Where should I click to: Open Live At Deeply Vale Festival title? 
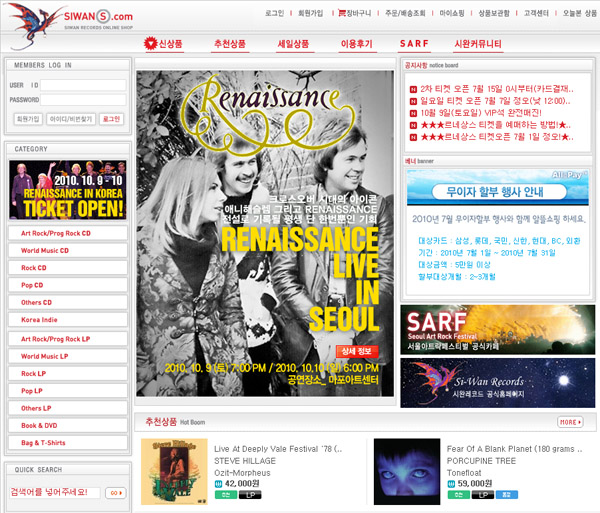pos(278,449)
